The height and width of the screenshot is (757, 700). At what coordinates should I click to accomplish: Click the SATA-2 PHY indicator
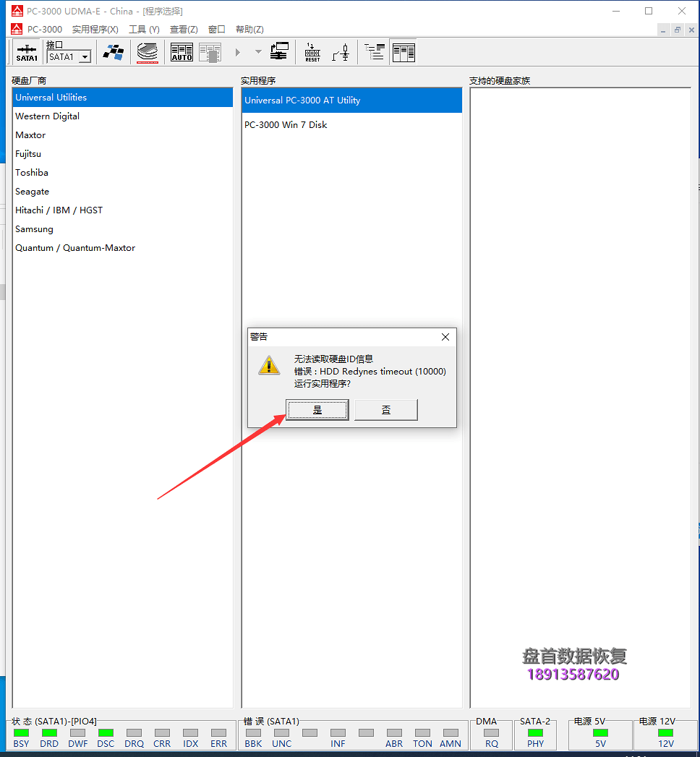point(535,738)
